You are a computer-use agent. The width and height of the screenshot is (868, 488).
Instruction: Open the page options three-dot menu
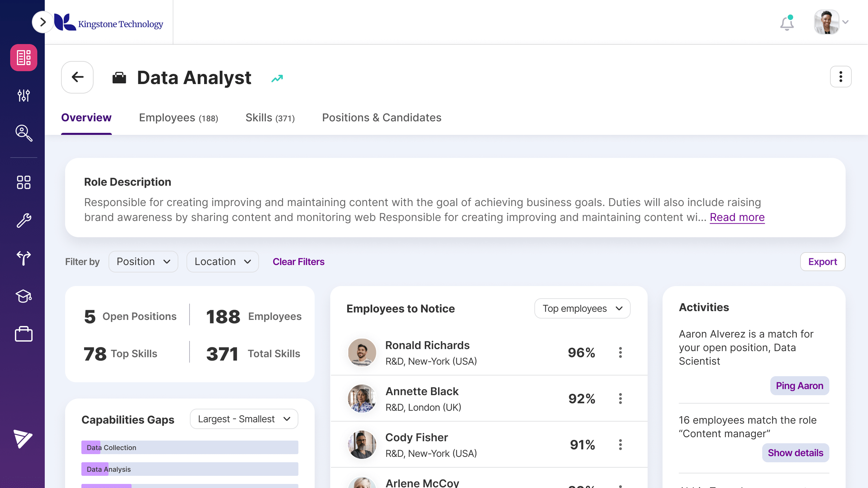click(x=841, y=77)
